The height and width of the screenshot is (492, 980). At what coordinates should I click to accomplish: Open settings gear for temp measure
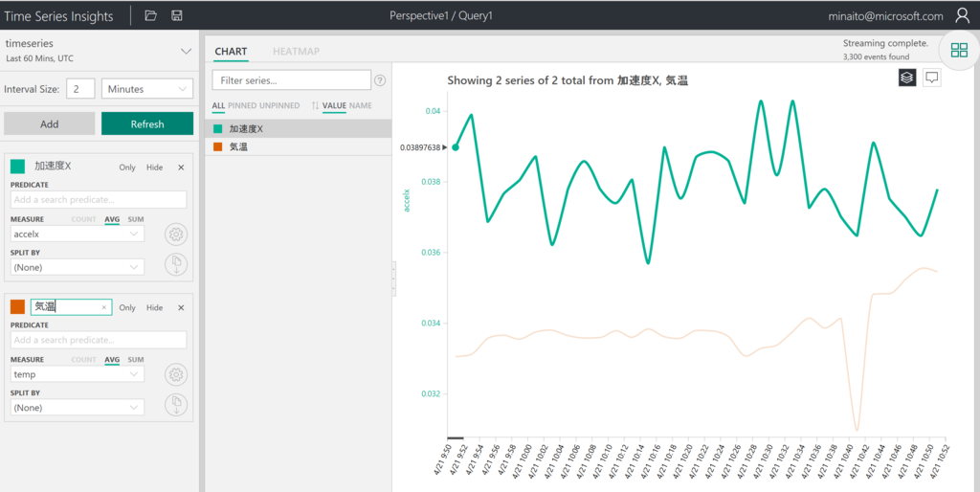pyautogui.click(x=176, y=375)
